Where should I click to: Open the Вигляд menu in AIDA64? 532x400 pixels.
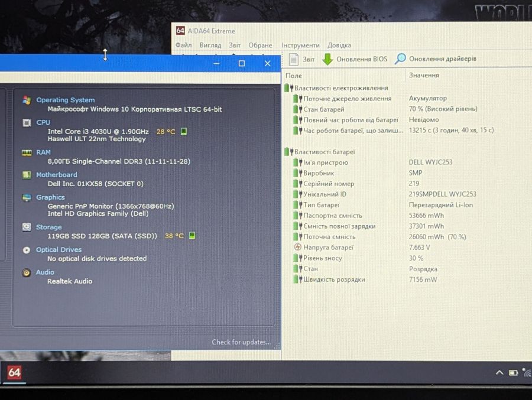click(210, 45)
